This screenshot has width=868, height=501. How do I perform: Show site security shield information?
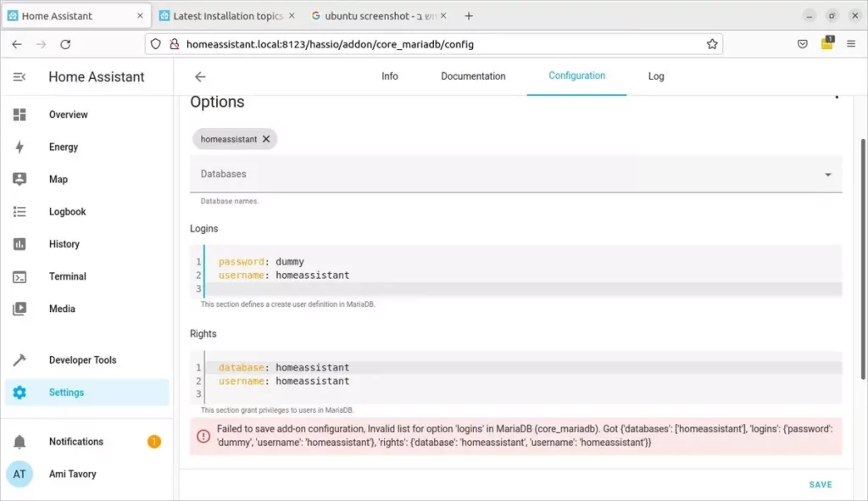(x=156, y=44)
